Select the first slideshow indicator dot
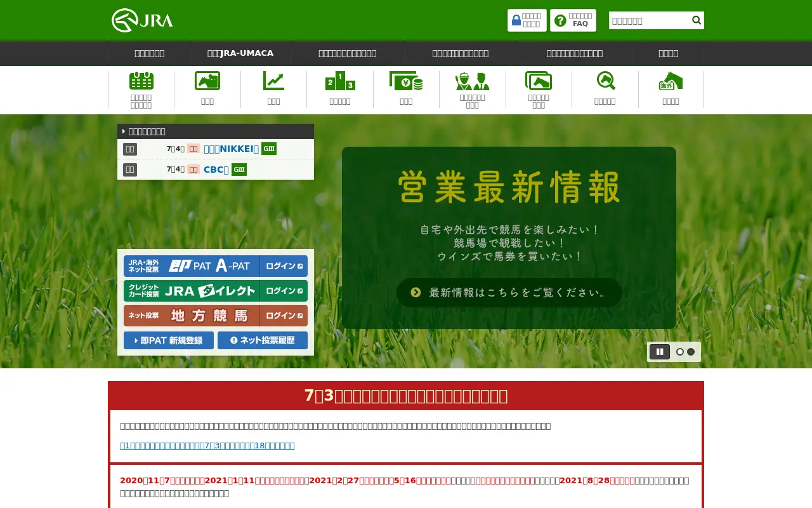 (x=680, y=352)
